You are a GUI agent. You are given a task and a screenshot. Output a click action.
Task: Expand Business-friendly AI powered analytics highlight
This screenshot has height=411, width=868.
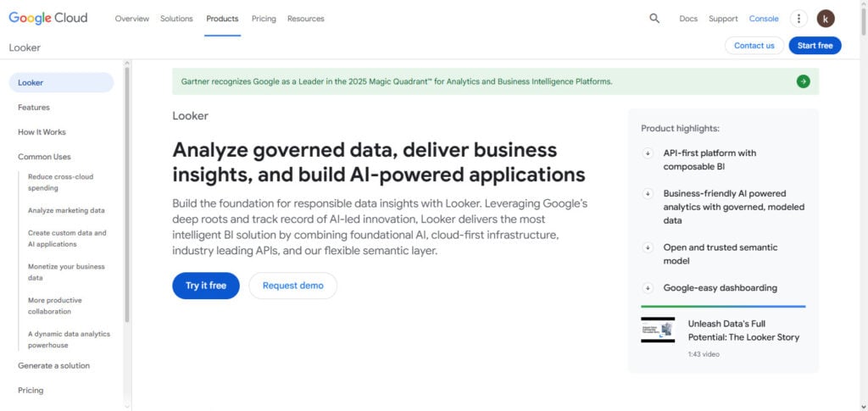tap(647, 193)
